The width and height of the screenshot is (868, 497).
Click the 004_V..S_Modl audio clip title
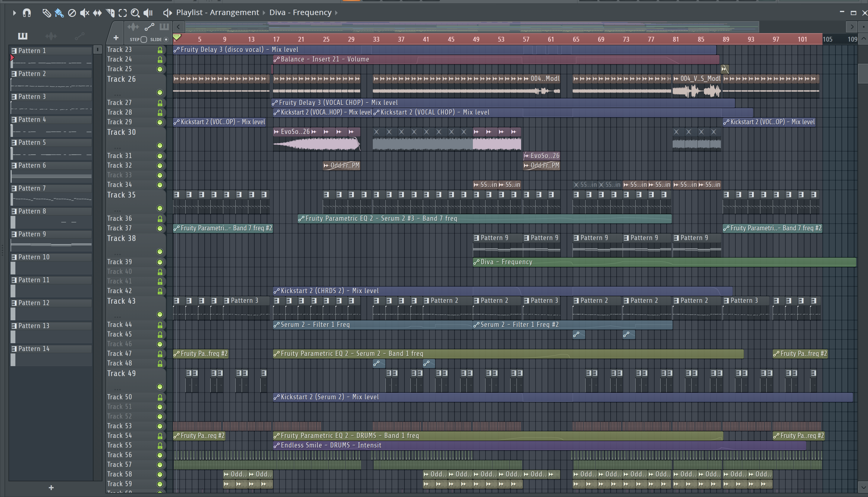click(x=700, y=79)
